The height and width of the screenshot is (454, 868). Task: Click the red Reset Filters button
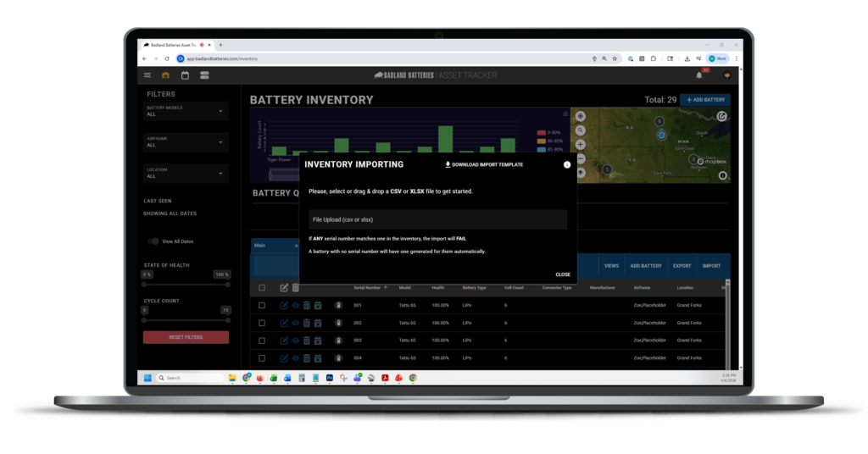point(186,337)
